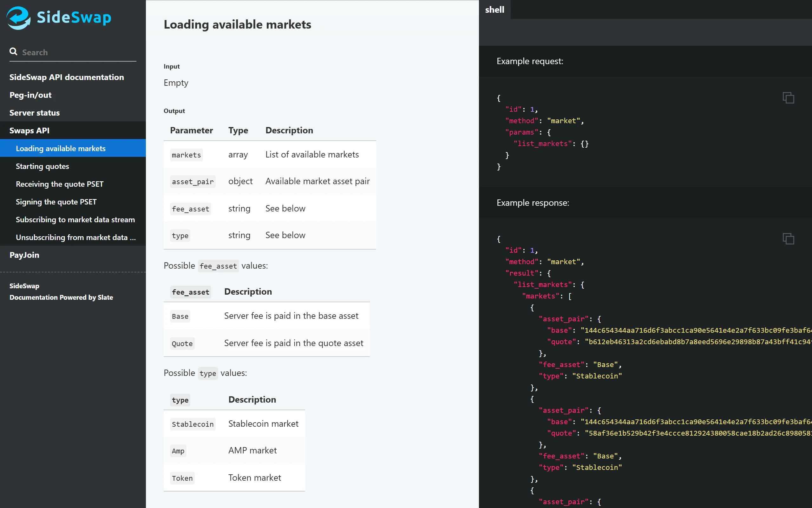Click 'Stablecoin market' description
The image size is (812, 508).
click(x=263, y=424)
